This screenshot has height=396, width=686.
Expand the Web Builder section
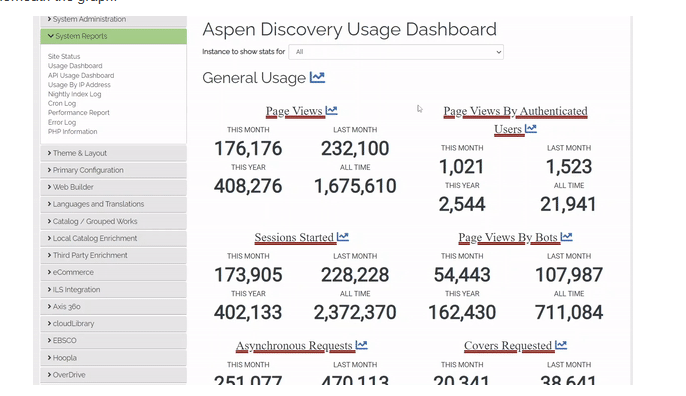point(113,187)
